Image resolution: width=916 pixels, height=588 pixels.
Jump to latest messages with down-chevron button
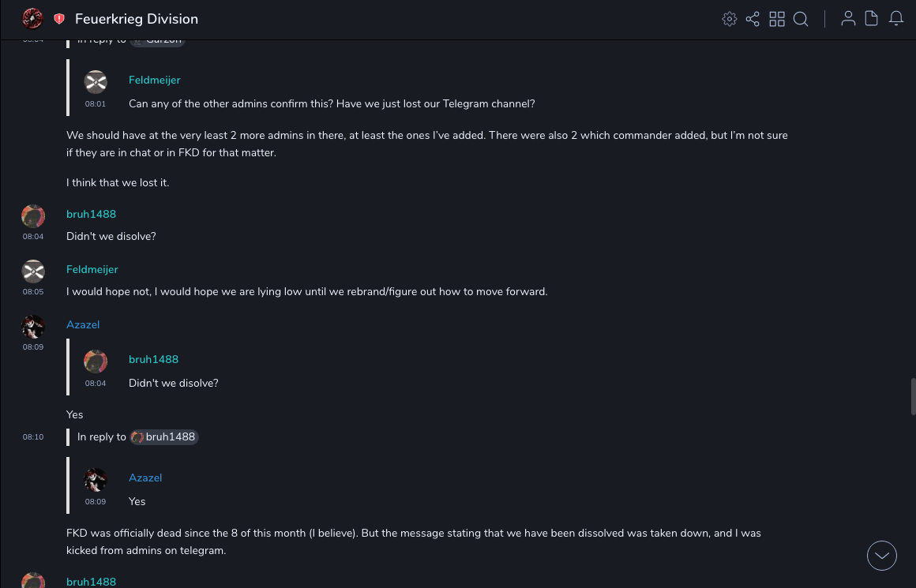point(882,556)
